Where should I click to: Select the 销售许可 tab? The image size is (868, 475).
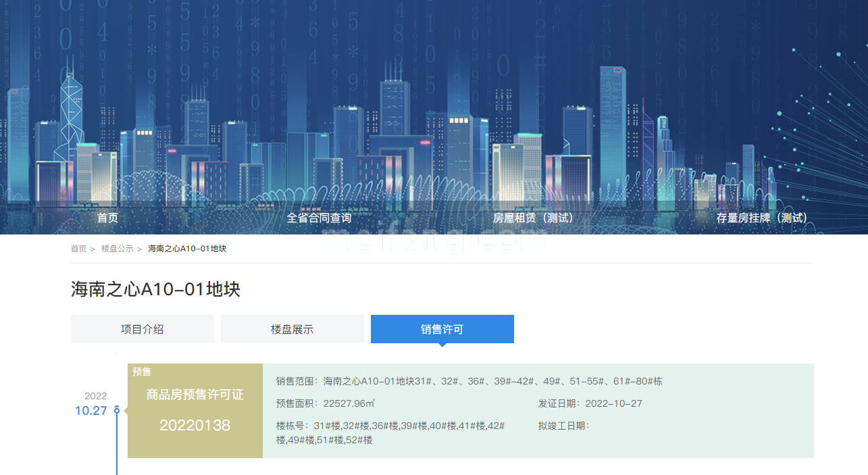tap(442, 329)
